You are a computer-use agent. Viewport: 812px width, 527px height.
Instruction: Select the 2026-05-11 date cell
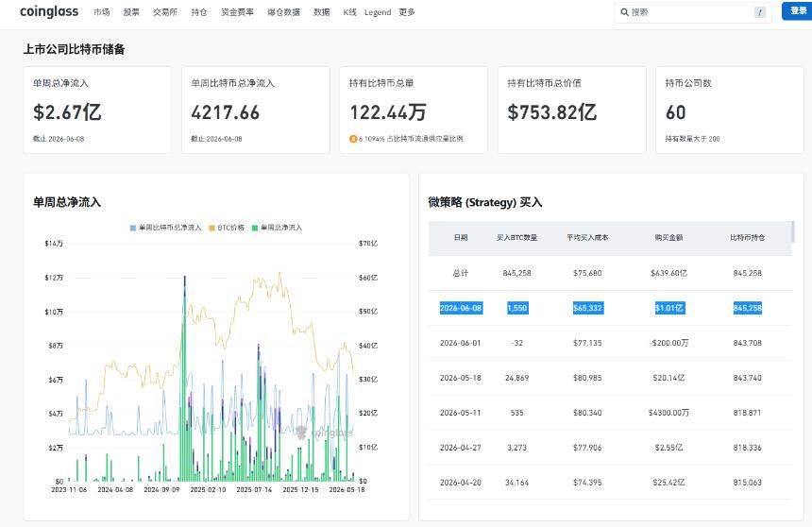(x=461, y=413)
